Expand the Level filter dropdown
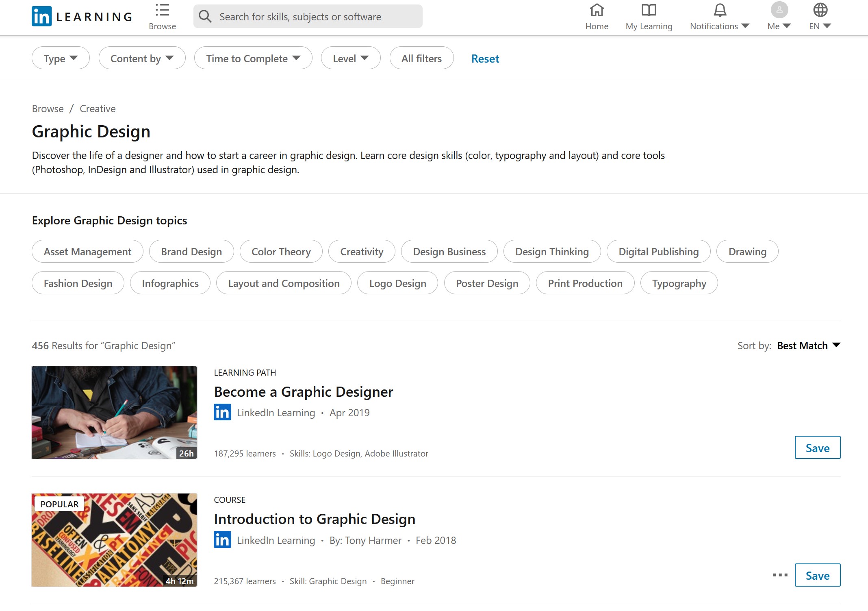This screenshot has width=868, height=611. (351, 58)
